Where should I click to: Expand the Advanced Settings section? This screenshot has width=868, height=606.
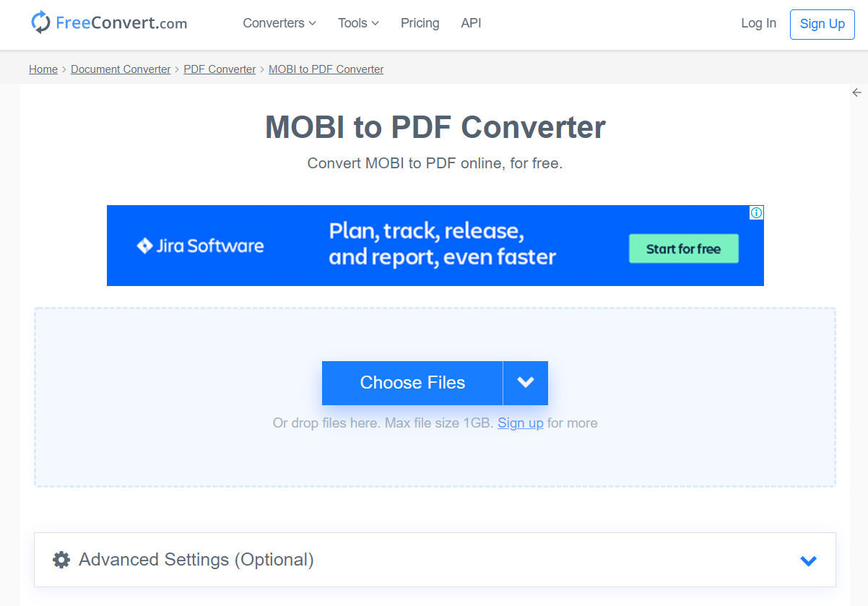[x=808, y=560]
